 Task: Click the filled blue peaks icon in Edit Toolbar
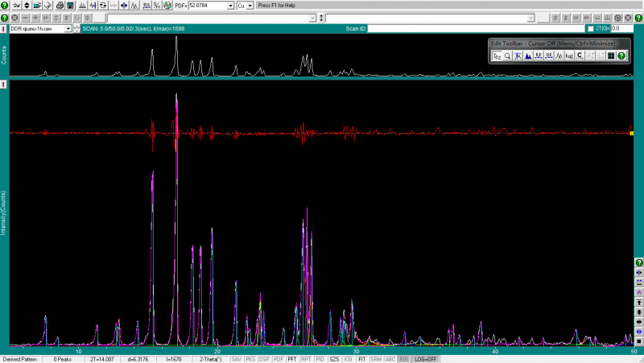tap(528, 56)
